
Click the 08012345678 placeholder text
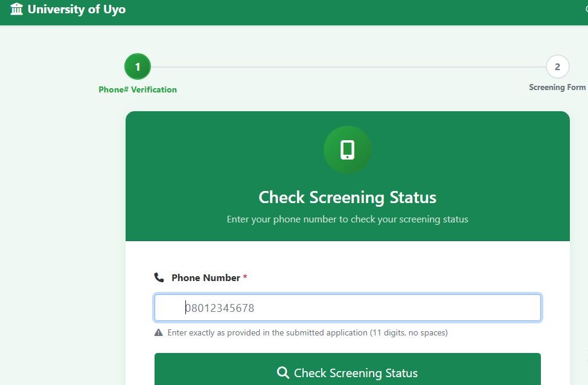220,308
